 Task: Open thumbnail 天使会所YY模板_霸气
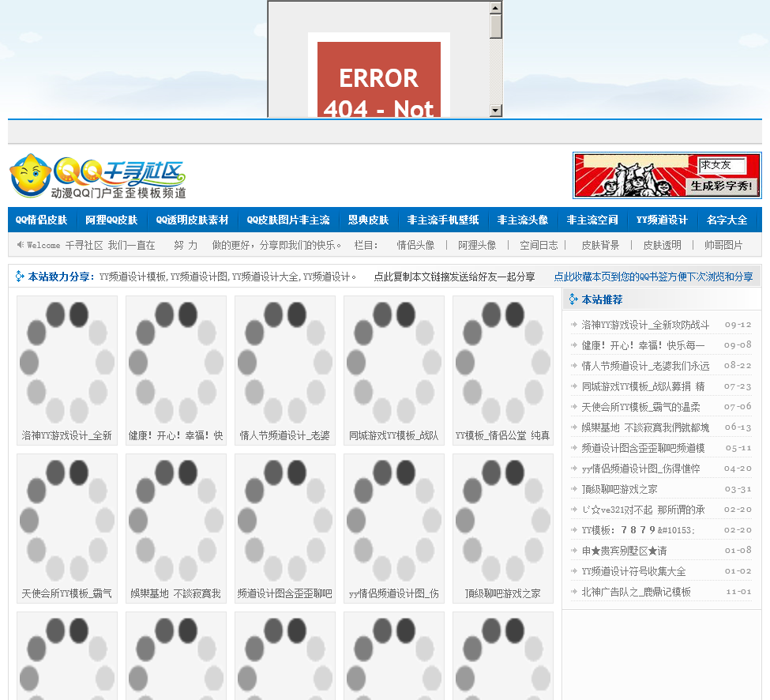(67, 529)
